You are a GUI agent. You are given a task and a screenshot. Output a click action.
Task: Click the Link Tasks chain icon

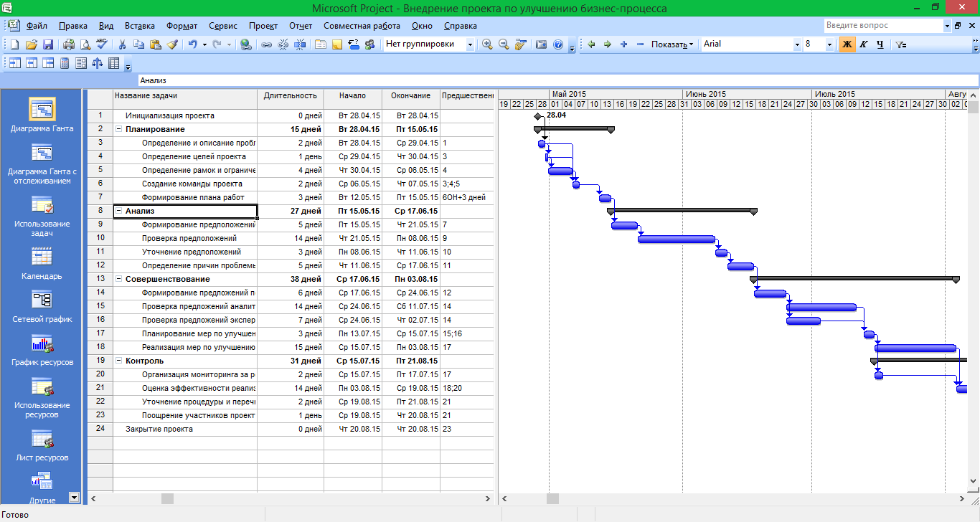266,44
